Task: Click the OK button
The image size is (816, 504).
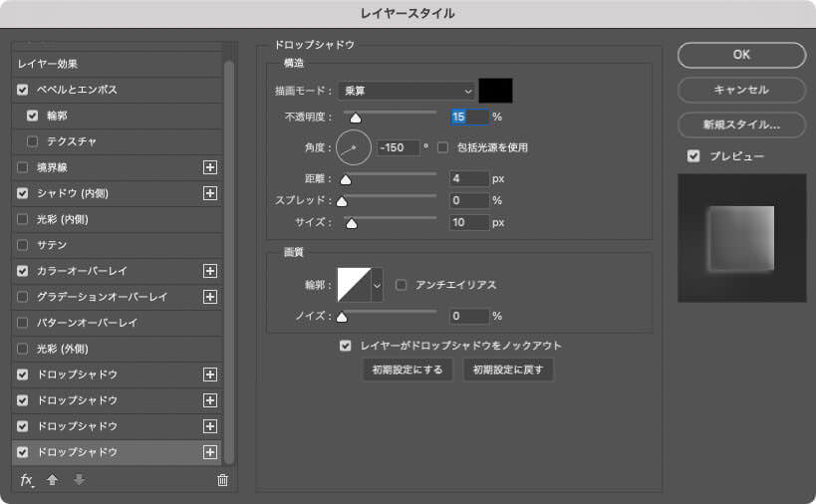Action: coord(741,55)
